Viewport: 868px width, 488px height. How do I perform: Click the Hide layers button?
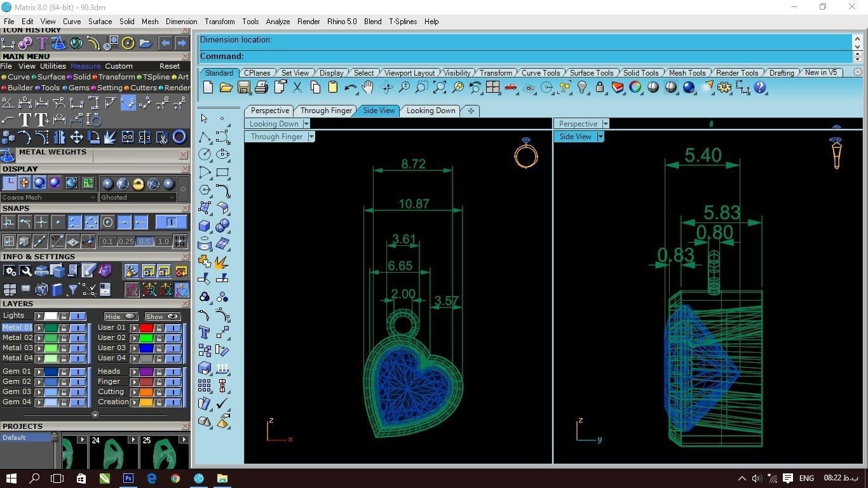pyautogui.click(x=121, y=316)
